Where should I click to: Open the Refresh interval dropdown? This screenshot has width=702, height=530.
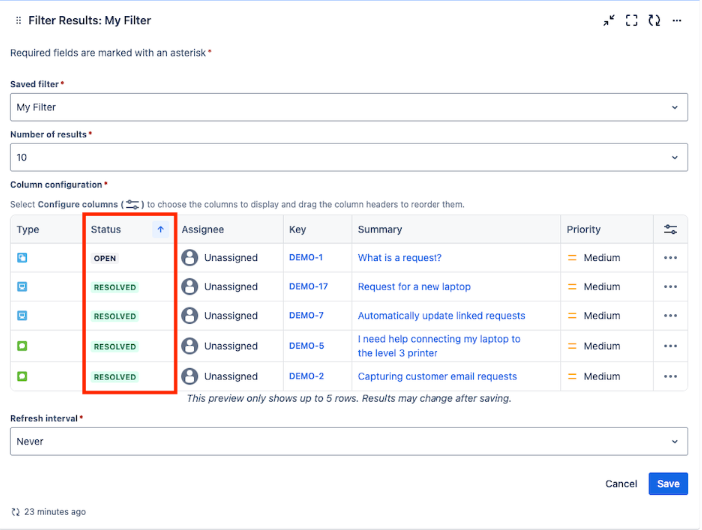click(x=349, y=441)
